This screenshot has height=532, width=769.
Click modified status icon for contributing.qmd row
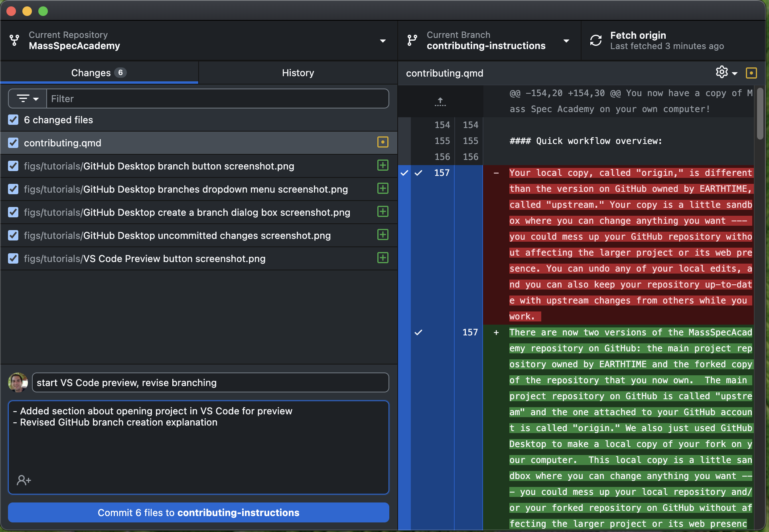pos(383,142)
